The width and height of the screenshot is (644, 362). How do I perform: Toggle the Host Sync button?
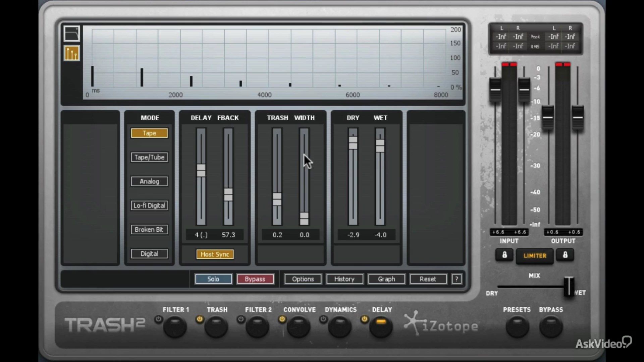tap(215, 254)
